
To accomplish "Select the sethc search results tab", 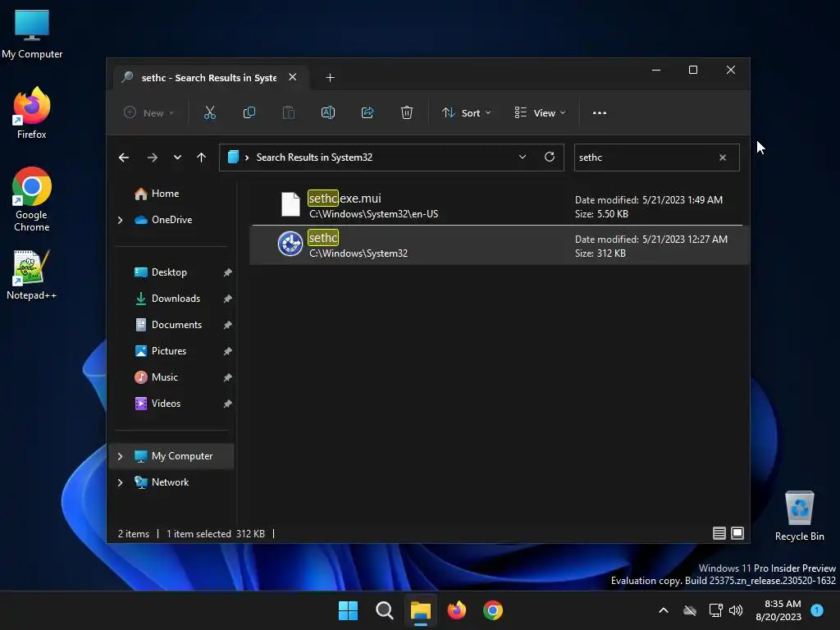I will click(209, 78).
